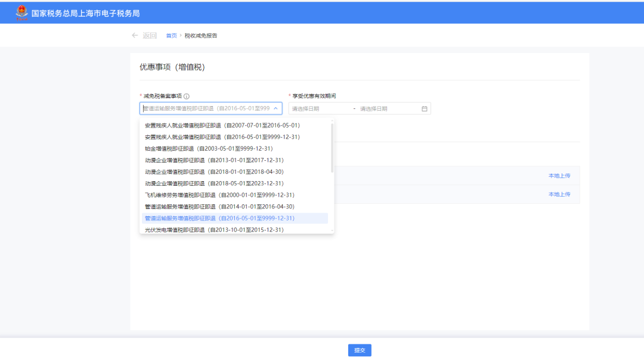
Task: Select 飞机维修劳务增值税即征即退 option
Action: pyautogui.click(x=219, y=195)
